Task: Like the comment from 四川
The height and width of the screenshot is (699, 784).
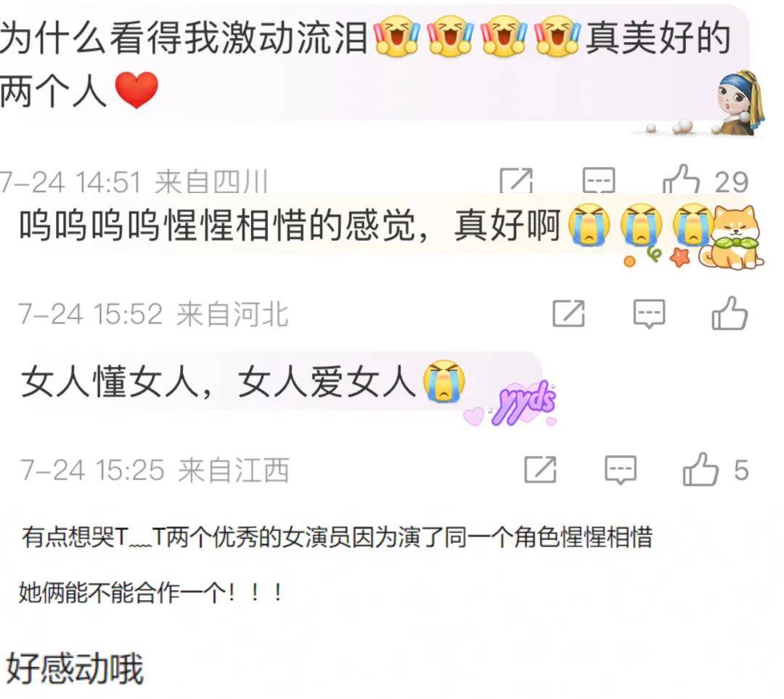Action: (681, 180)
